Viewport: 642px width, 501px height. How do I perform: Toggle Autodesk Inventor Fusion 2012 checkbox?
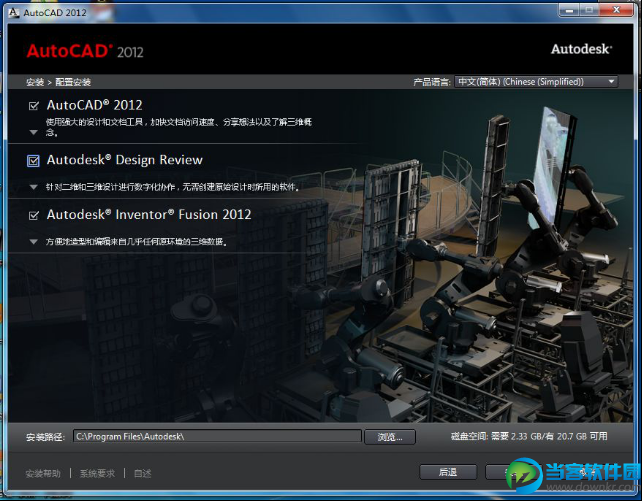point(34,215)
